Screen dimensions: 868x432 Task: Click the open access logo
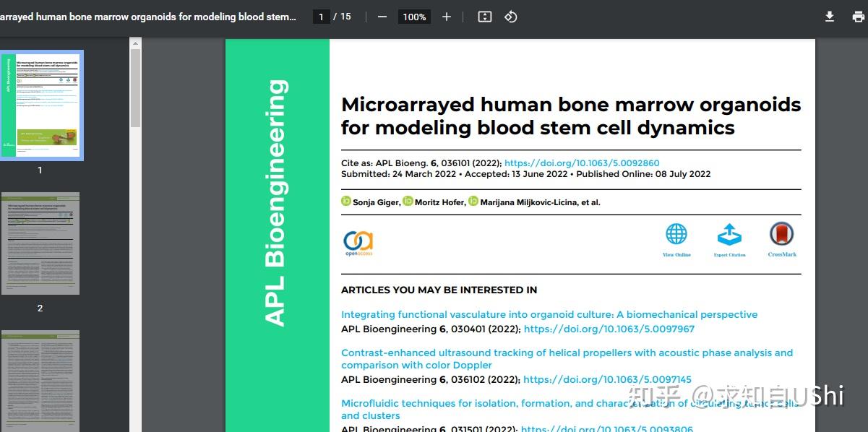[358, 242]
